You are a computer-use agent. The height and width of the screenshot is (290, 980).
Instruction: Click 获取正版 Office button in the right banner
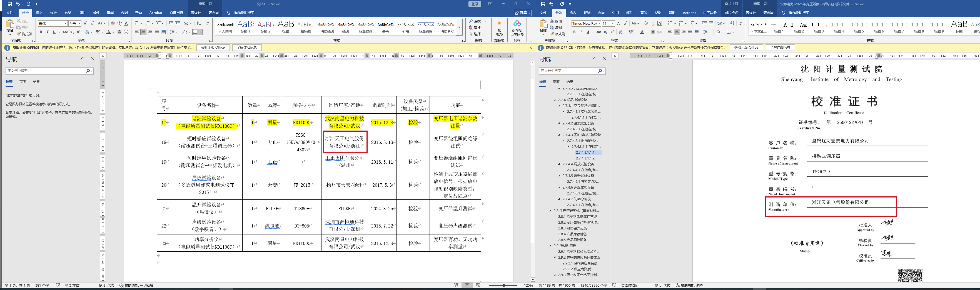pos(746,48)
